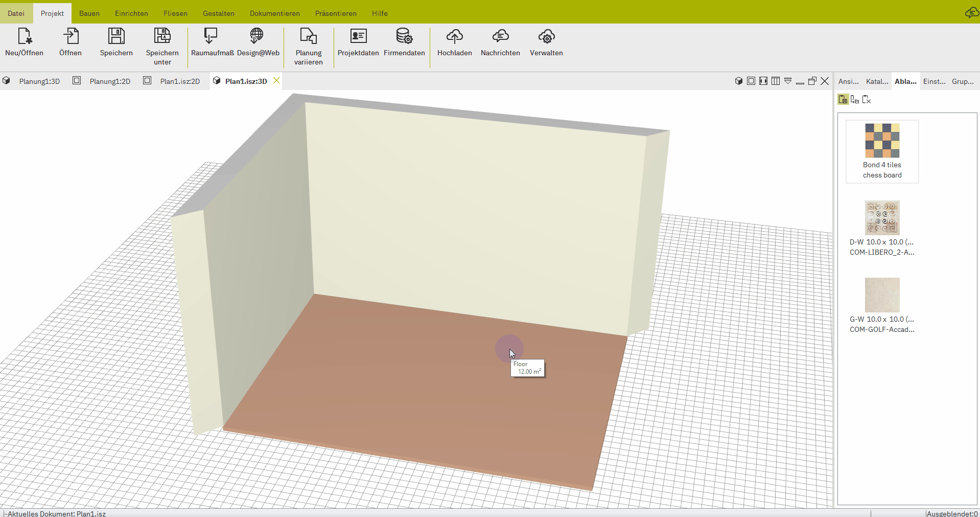Click the three-column tile view icon
The height and width of the screenshot is (517, 980).
pos(776,81)
